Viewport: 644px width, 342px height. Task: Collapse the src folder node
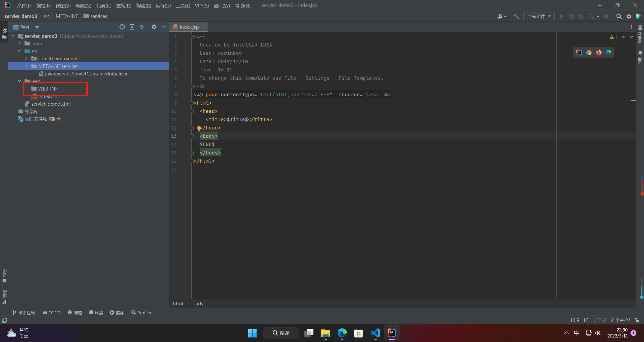(20, 51)
